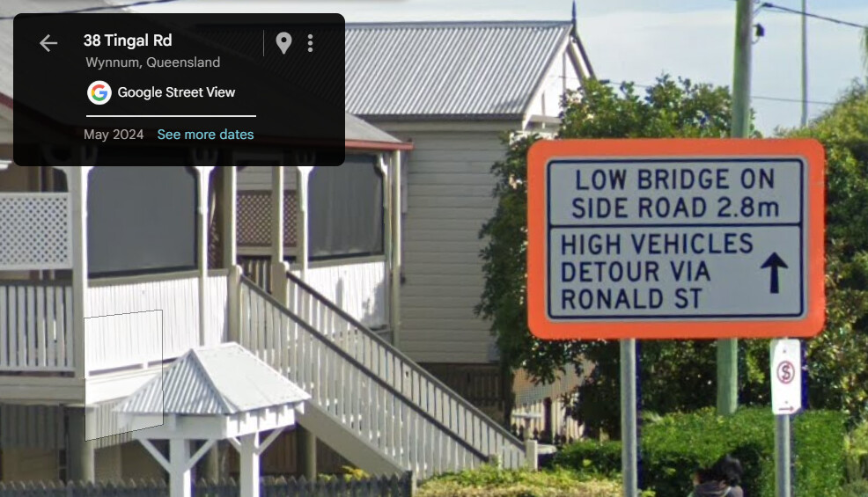Image resolution: width=868 pixels, height=497 pixels.
Task: Click the LOW BRIDGE ON SIDE ROAD text
Action: 675,194
